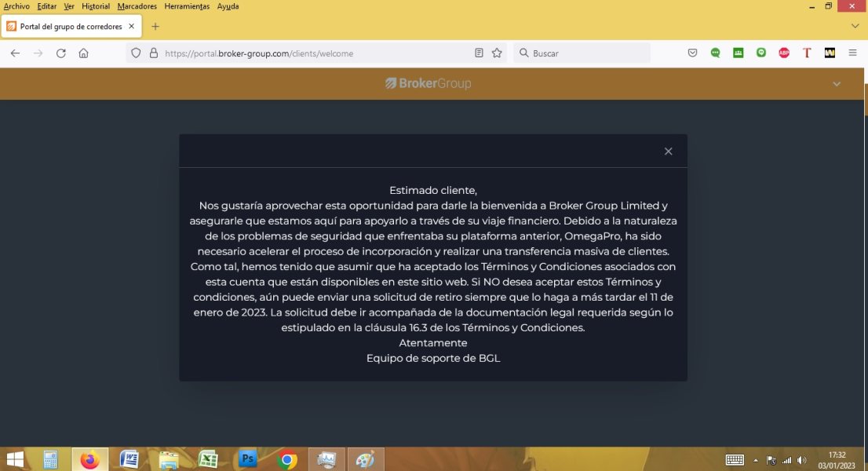Switch to Firefox in the taskbar
The image size is (868, 471).
[89, 459]
